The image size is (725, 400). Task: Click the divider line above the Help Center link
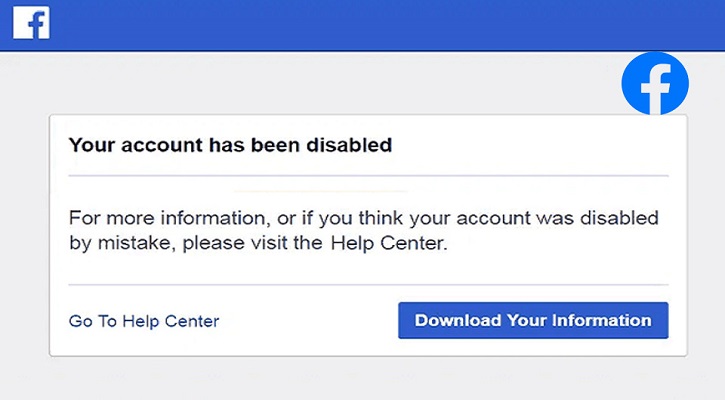click(368, 286)
